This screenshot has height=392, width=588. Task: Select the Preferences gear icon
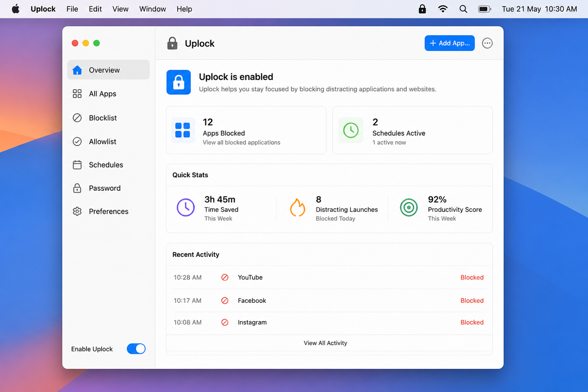tap(77, 211)
